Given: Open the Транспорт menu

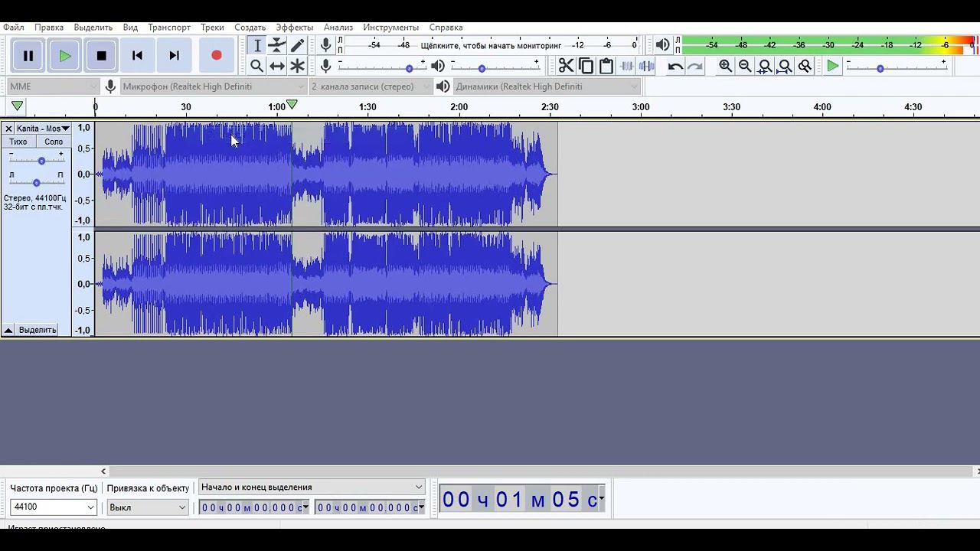Looking at the screenshot, I should [169, 27].
